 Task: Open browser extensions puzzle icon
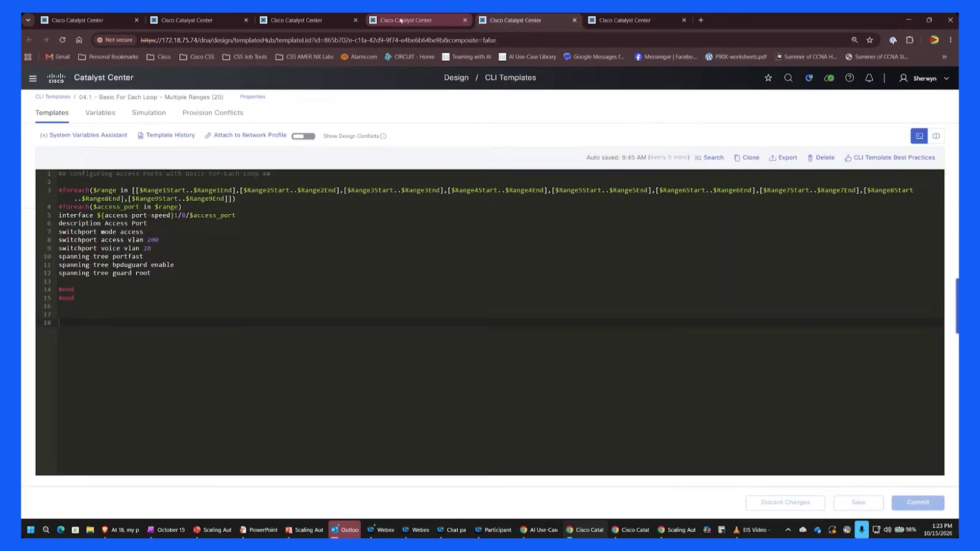910,40
